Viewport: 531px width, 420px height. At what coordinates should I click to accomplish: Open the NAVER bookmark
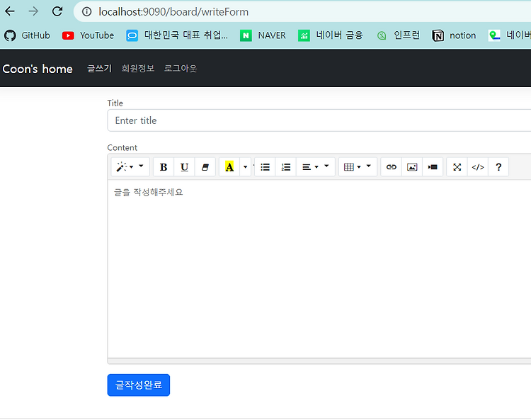(x=263, y=35)
